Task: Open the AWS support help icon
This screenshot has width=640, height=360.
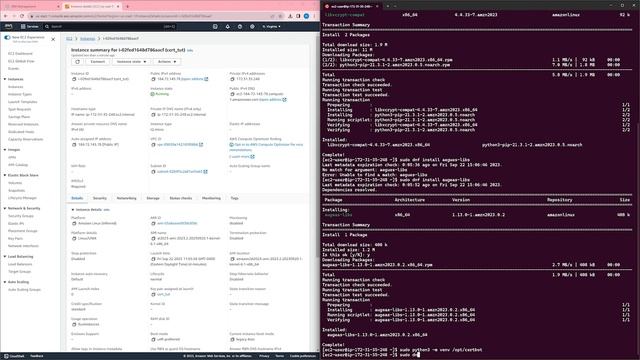Action: (x=240, y=27)
